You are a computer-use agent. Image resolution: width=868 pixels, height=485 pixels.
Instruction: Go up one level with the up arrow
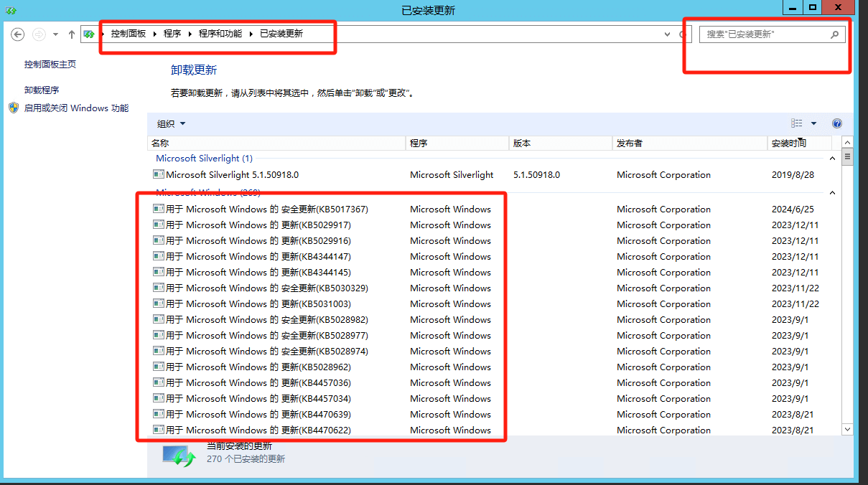(72, 34)
